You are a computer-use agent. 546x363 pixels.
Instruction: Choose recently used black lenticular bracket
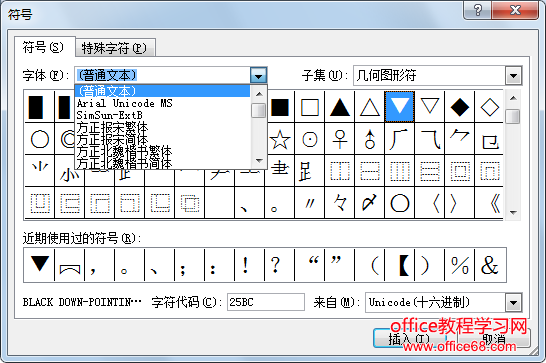(x=399, y=265)
